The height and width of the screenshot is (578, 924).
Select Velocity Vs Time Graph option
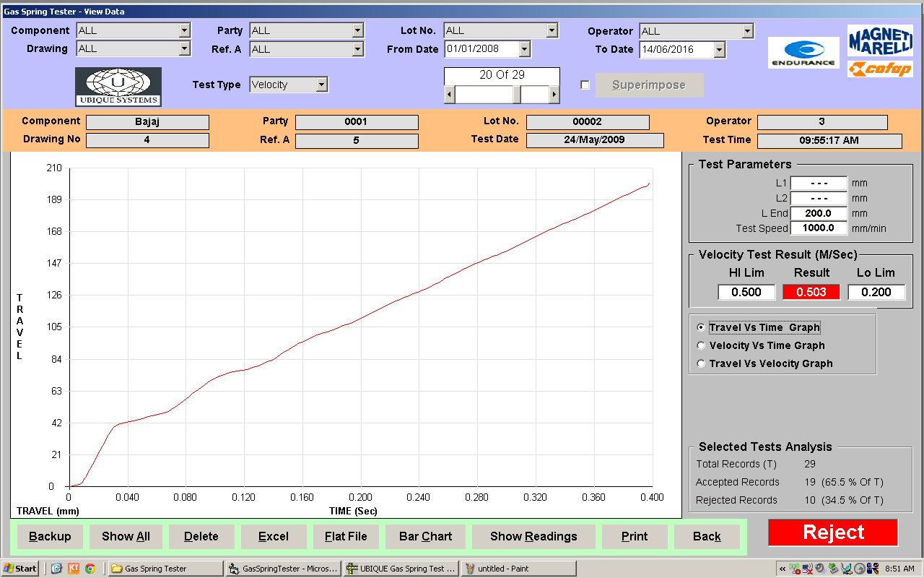pyautogui.click(x=702, y=346)
